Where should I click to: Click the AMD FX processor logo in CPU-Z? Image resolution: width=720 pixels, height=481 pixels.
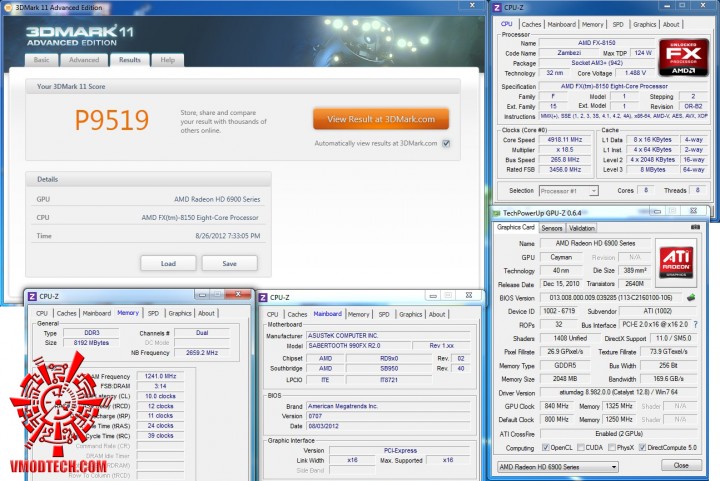[684, 58]
